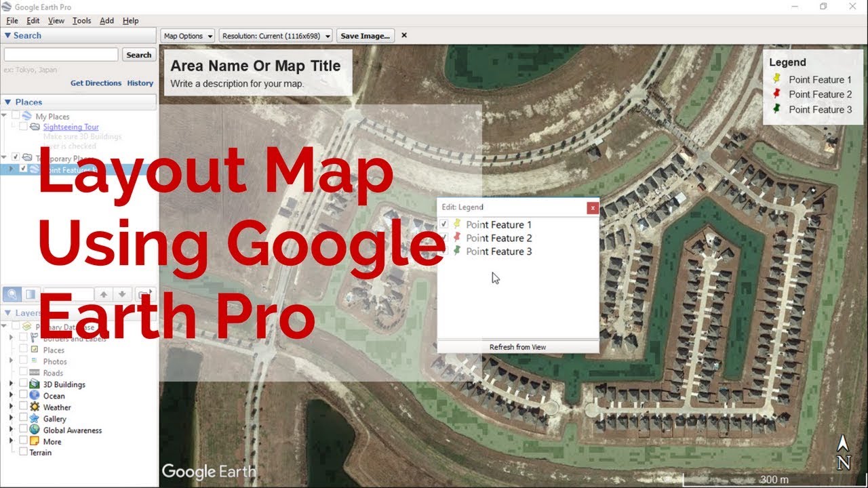Click the search text input field
868x488 pixels.
61,55
